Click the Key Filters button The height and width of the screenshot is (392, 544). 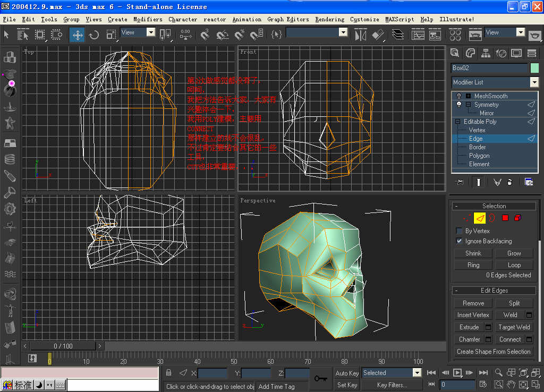pos(392,385)
